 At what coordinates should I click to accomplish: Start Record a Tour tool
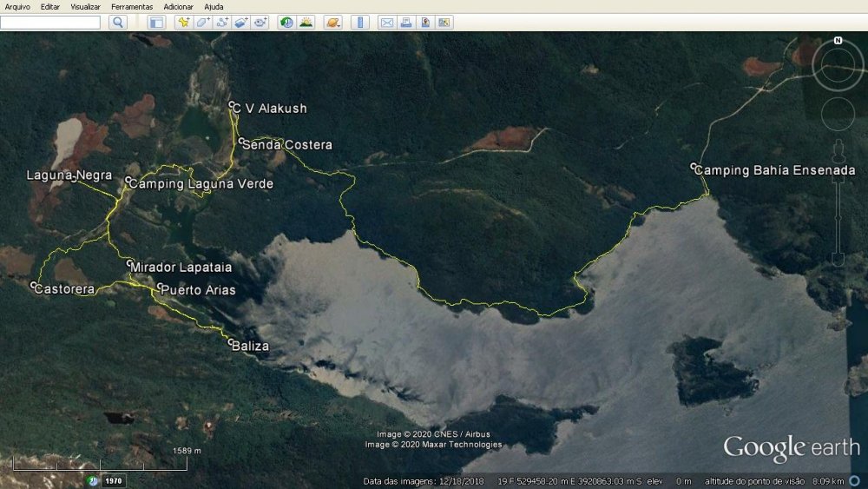pyautogui.click(x=260, y=23)
